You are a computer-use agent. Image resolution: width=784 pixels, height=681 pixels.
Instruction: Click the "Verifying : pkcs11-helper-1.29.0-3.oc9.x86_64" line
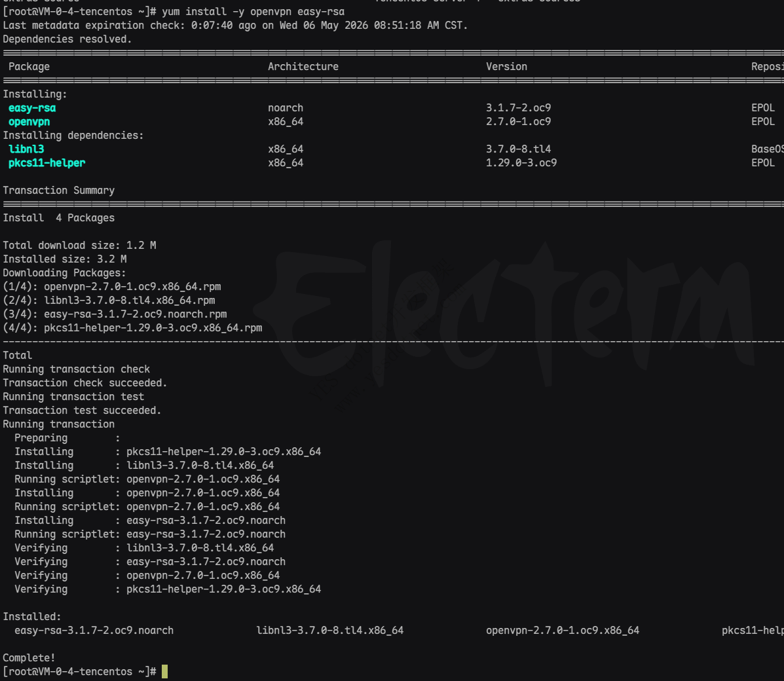(168, 589)
